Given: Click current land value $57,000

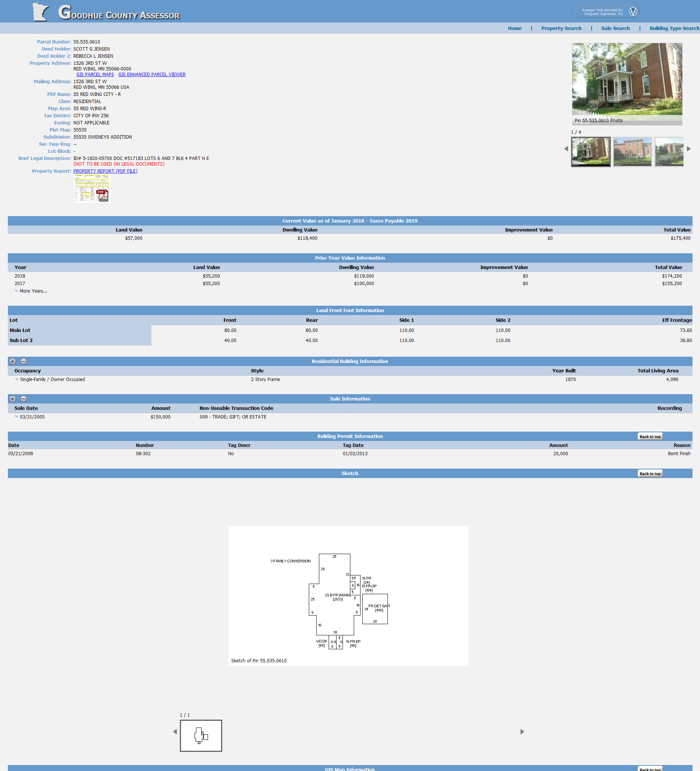Looking at the screenshot, I should point(133,238).
